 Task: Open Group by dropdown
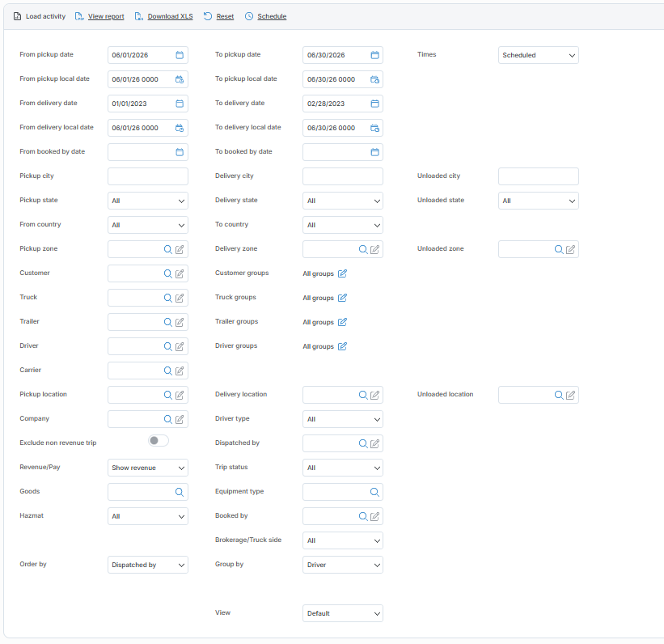coord(343,565)
